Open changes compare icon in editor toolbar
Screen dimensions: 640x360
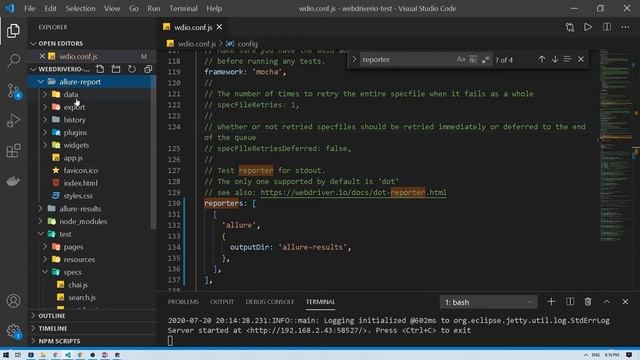coord(570,27)
